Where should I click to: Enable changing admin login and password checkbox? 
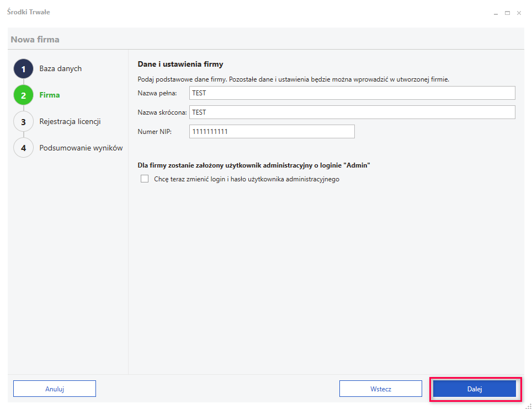(145, 179)
